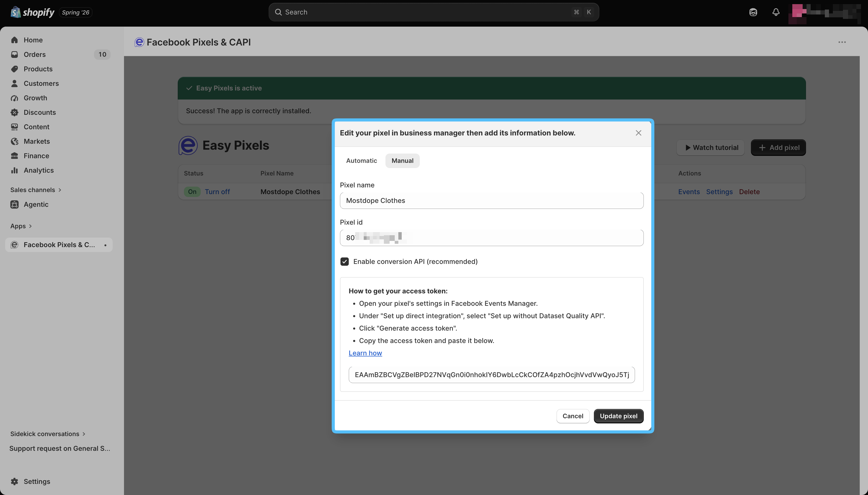Switch to the Automatic tab
The height and width of the screenshot is (495, 868).
pos(361,161)
